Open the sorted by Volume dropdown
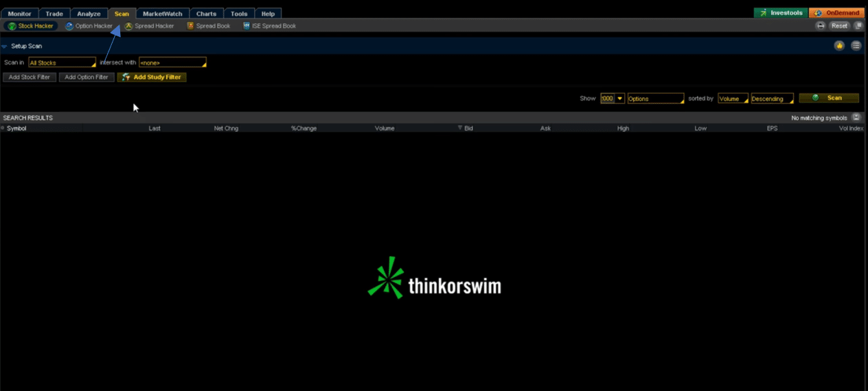The width and height of the screenshot is (868, 391). pyautogui.click(x=733, y=98)
